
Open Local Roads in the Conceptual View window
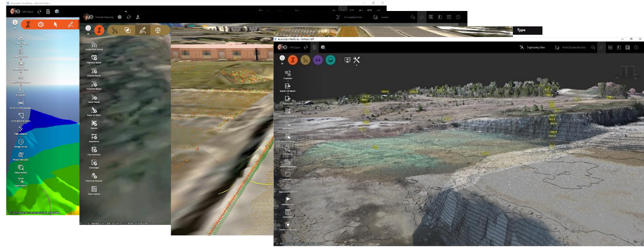point(93,99)
